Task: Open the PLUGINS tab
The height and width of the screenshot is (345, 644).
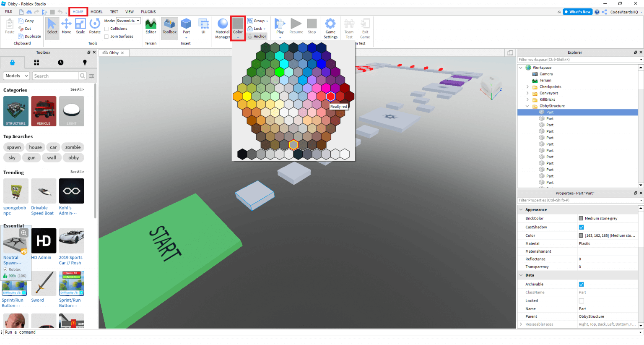Action: click(x=148, y=12)
